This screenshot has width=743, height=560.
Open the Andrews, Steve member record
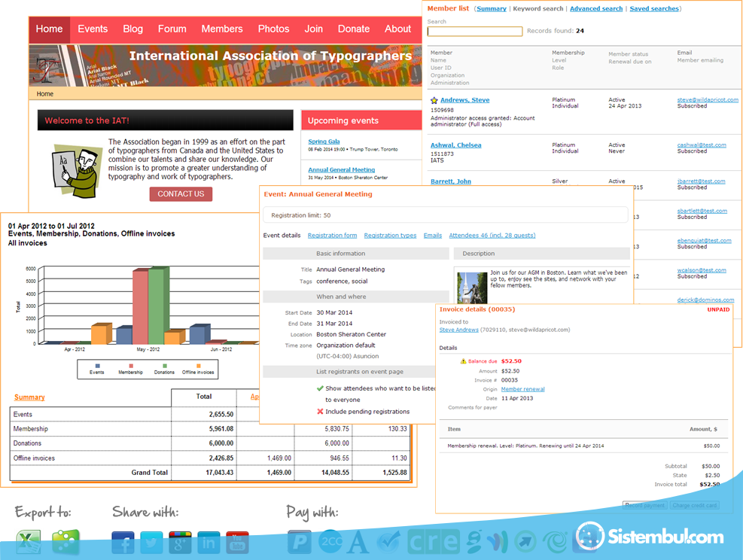coord(465,100)
